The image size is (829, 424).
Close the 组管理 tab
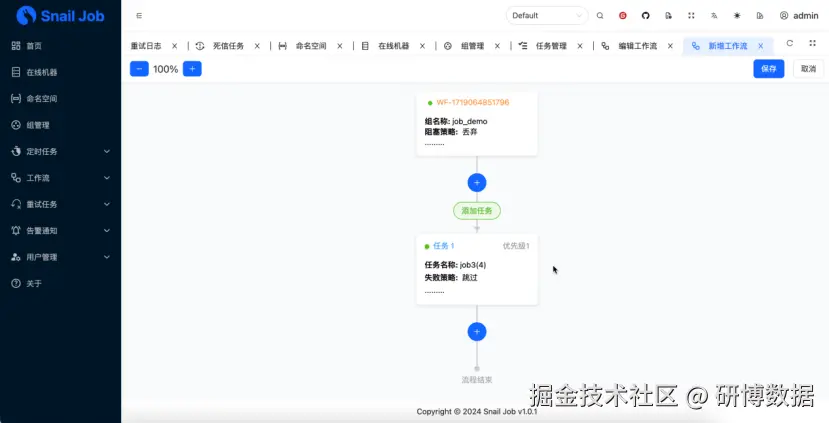(498, 46)
